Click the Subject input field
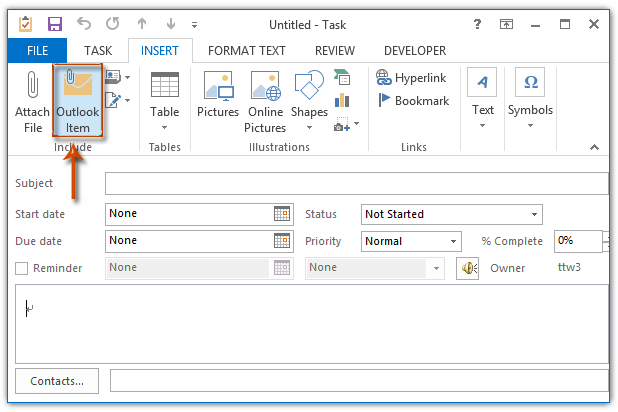 (356, 183)
